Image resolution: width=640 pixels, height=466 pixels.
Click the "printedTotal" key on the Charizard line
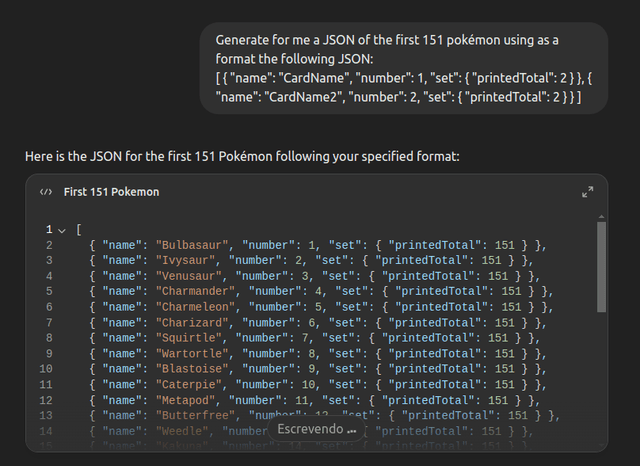(x=435, y=323)
